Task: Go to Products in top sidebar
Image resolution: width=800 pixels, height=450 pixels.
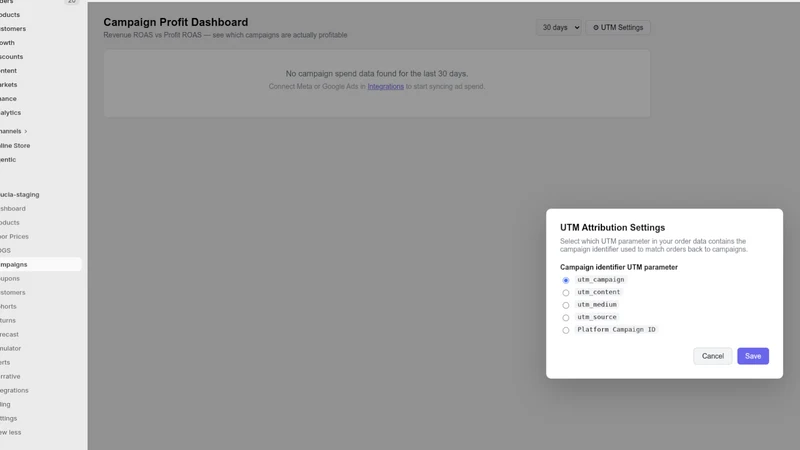Action: (x=10, y=15)
